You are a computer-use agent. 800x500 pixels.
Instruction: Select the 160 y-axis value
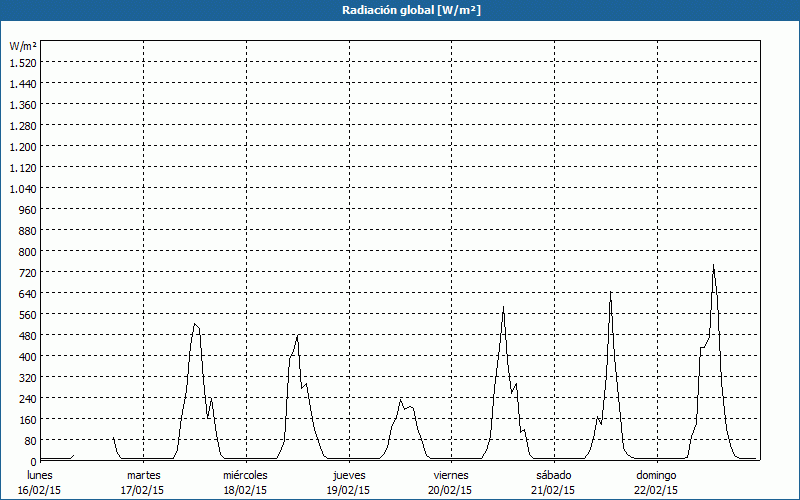click(x=28, y=420)
